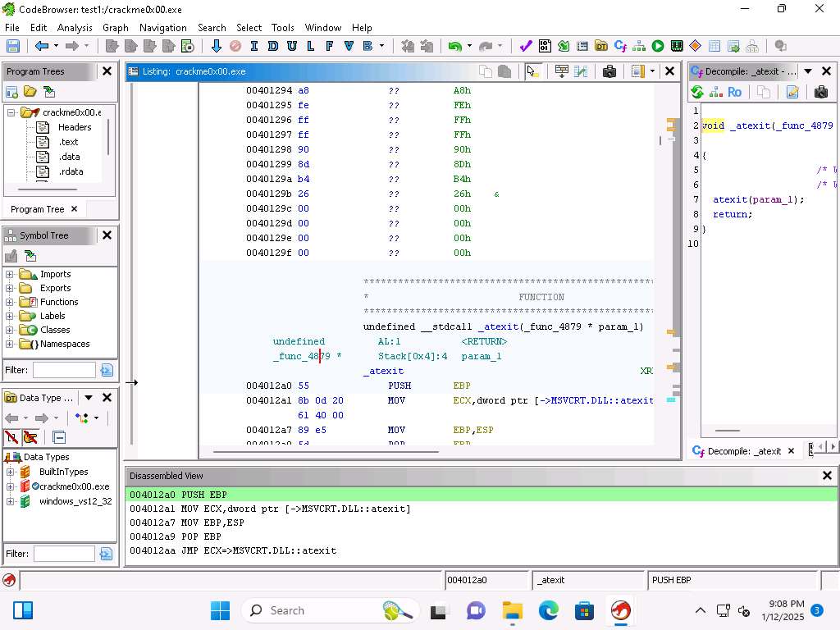Expand the Functions folder in Symbol Tree
The image size is (840, 630).
click(x=10, y=302)
